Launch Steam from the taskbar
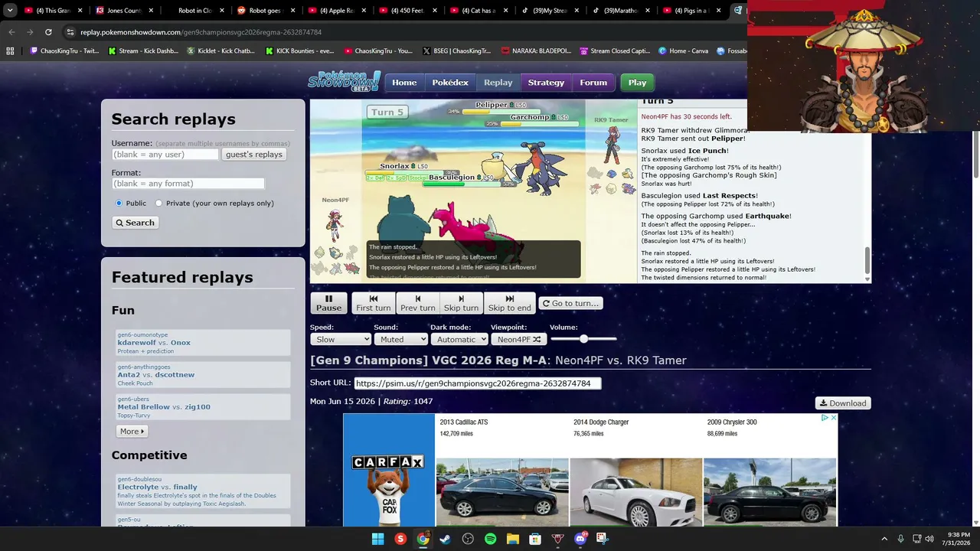Viewport: 980px width, 551px height. [445, 539]
